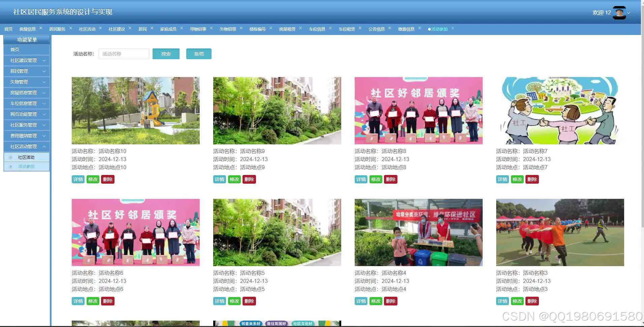Open the sports field image of 活动名称3
The height and width of the screenshot is (327, 644).
pyautogui.click(x=560, y=232)
